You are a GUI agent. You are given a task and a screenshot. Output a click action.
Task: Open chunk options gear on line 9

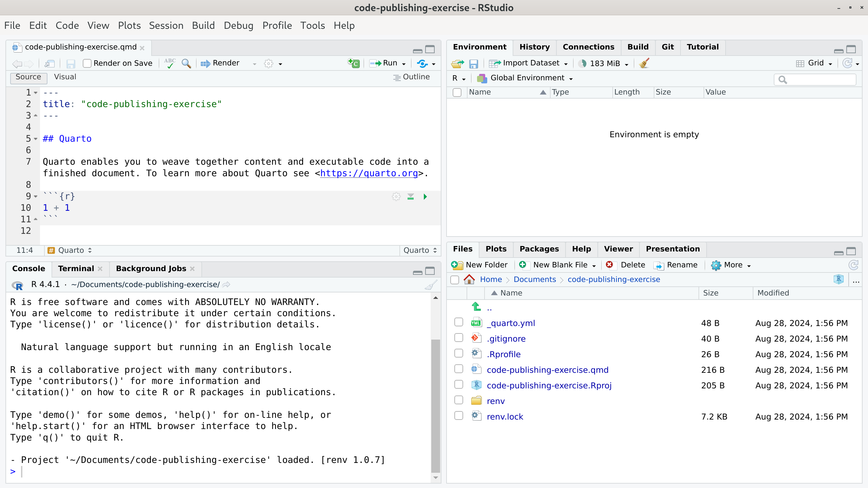click(396, 197)
